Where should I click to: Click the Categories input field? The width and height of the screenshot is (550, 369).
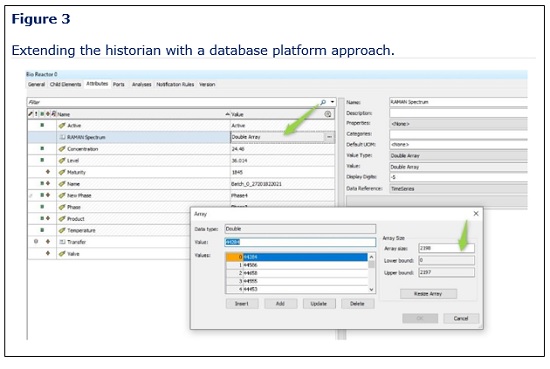458,134
